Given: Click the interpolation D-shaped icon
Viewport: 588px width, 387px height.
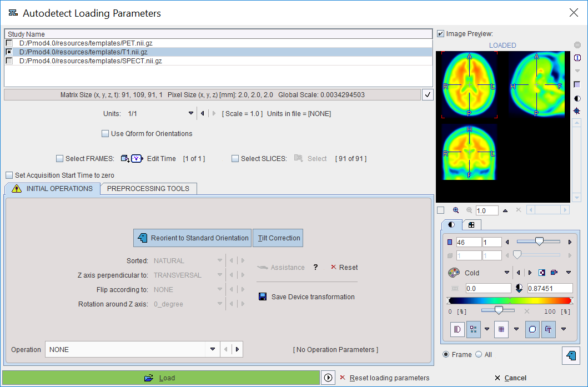Looking at the screenshot, I should point(457,330).
